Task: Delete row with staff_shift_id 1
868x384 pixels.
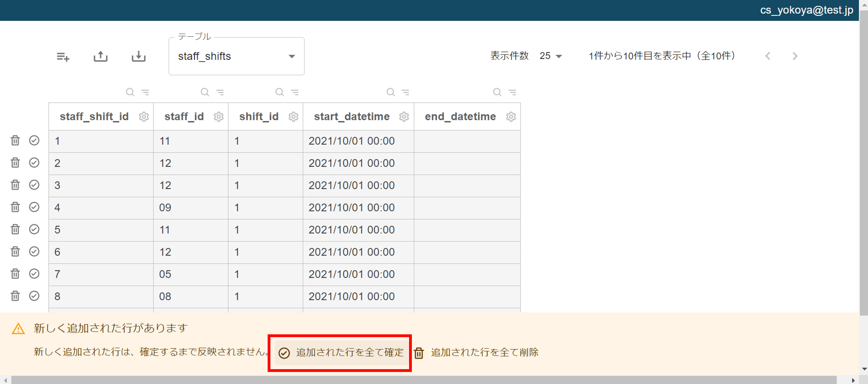Action: [x=15, y=140]
